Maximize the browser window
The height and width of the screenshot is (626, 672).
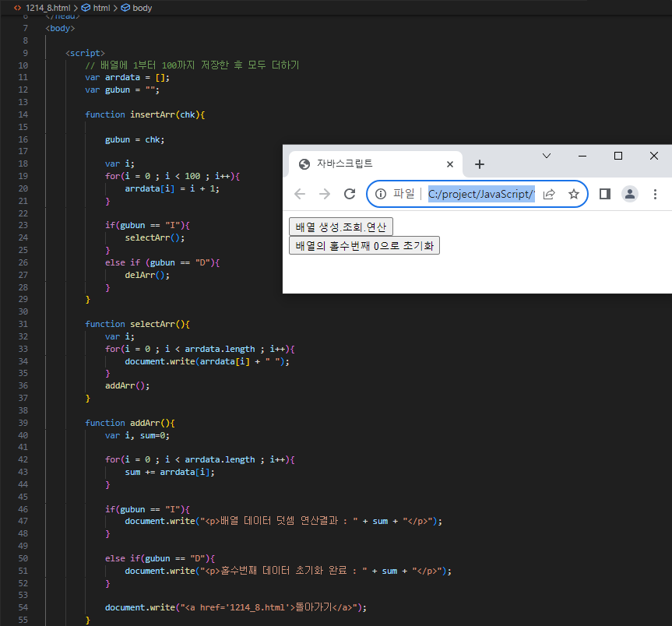618,156
